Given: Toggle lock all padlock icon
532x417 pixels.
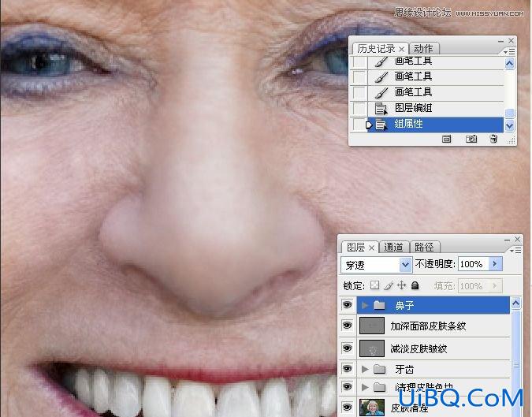Looking at the screenshot, I should click(x=415, y=285).
